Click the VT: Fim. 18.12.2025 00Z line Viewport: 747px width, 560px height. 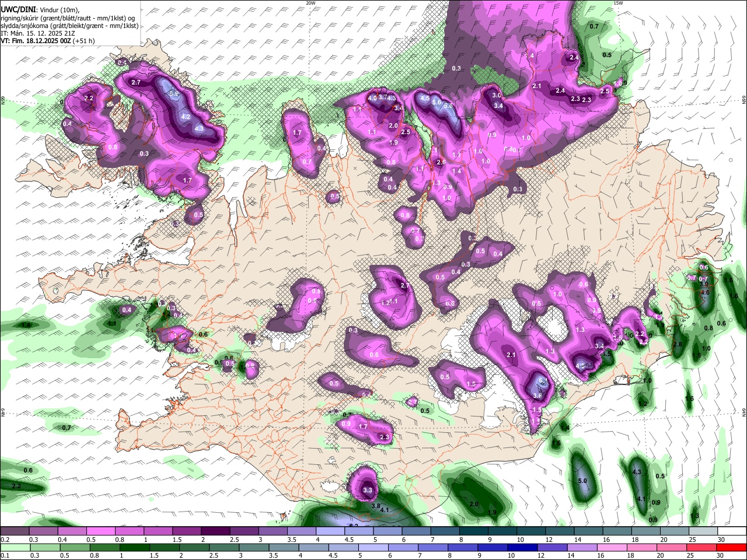(48, 41)
